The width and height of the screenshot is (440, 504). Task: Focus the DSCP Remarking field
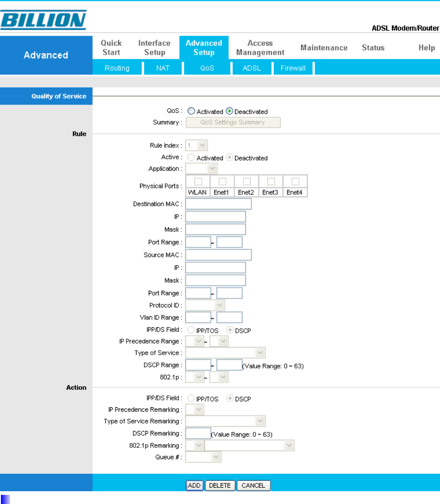pos(198,433)
